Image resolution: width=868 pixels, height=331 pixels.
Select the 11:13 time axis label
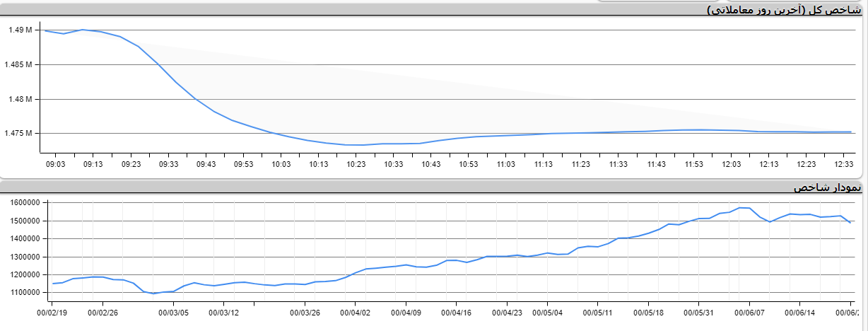click(x=543, y=164)
